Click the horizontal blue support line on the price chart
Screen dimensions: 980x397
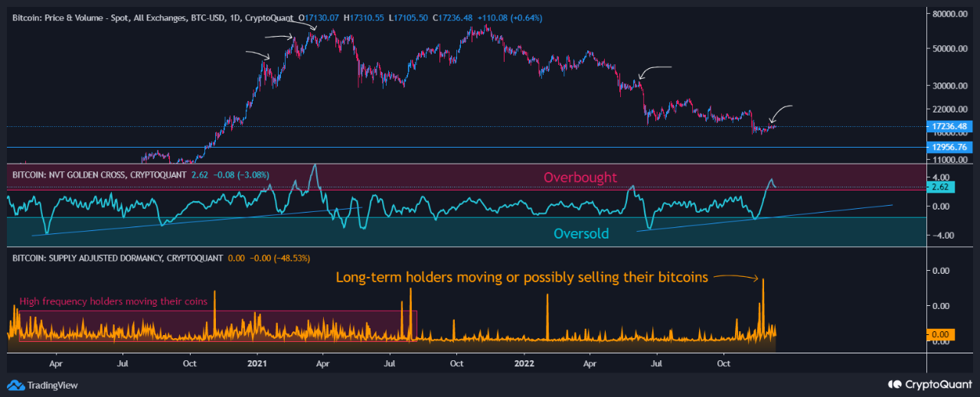[459, 147]
